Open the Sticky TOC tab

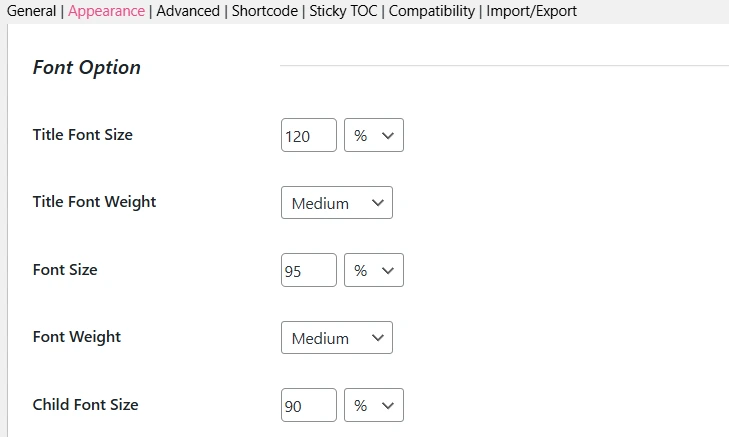tap(343, 11)
